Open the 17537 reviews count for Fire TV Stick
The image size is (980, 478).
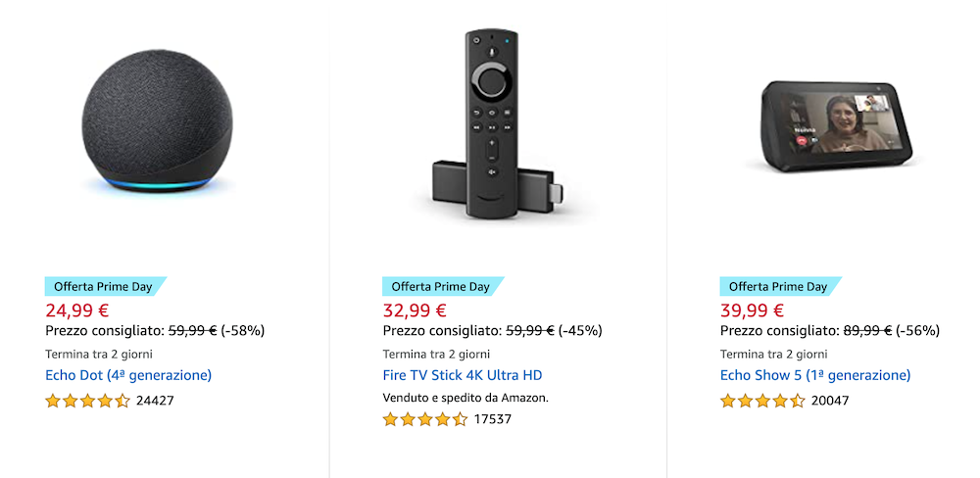(492, 419)
